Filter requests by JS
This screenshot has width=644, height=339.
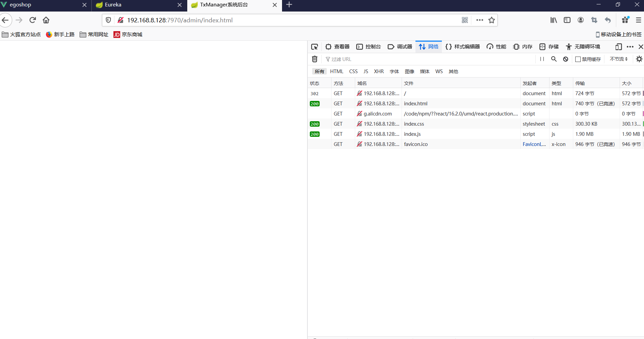(x=366, y=71)
